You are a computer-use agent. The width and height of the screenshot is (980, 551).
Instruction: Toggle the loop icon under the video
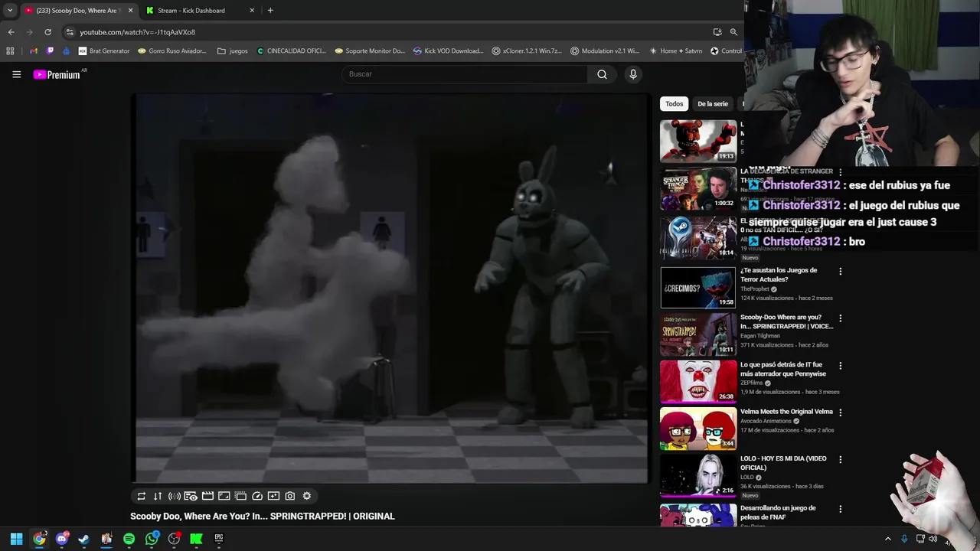pos(141,496)
